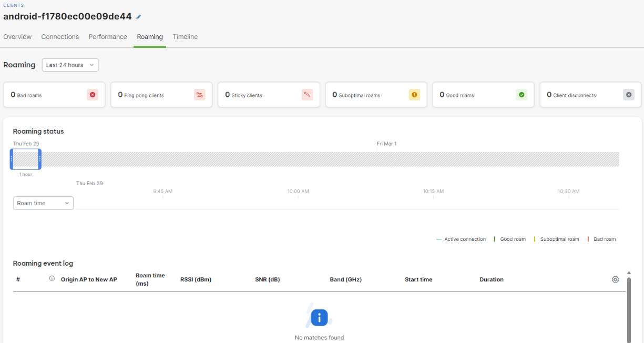Open the Last 24 hours time range dropdown
The image size is (644, 343).
pyautogui.click(x=70, y=65)
